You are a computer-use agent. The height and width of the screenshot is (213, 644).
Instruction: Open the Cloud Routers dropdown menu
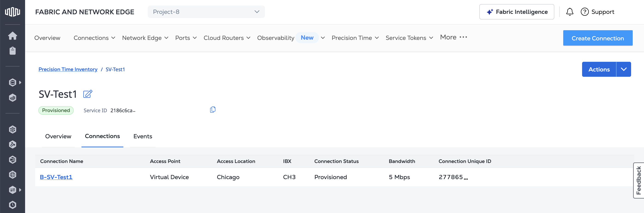click(227, 38)
